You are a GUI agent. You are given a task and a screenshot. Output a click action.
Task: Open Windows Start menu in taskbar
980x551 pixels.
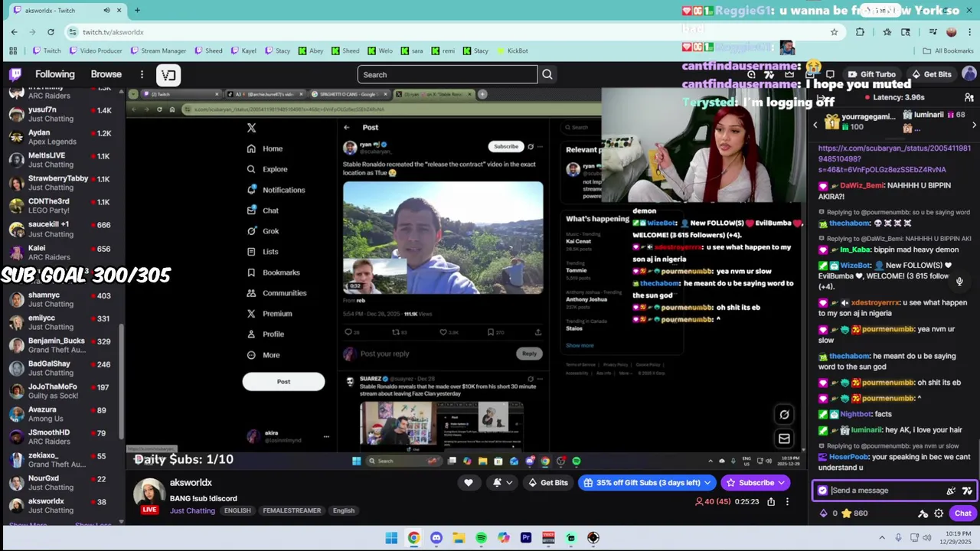click(391, 538)
